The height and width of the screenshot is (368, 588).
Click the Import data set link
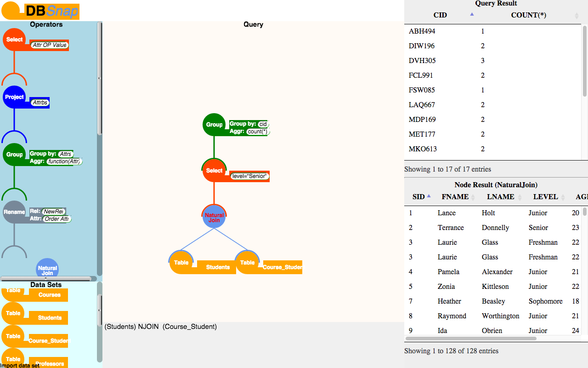20,366
